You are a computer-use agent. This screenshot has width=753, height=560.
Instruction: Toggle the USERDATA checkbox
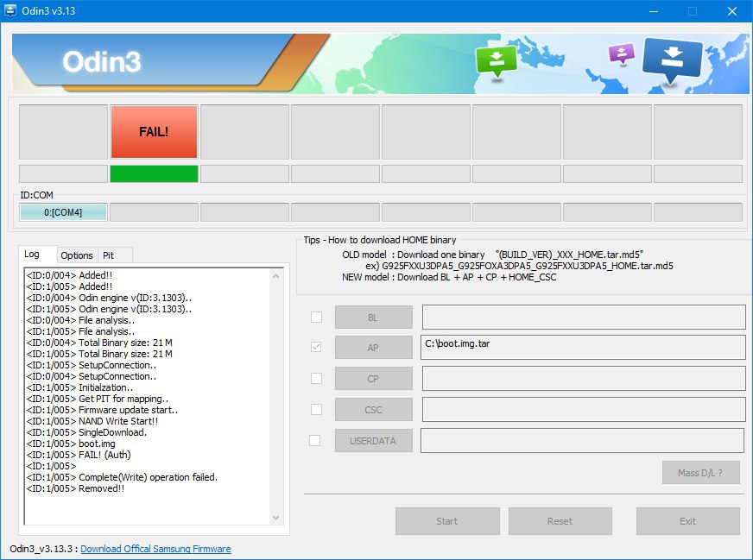pyautogui.click(x=315, y=441)
